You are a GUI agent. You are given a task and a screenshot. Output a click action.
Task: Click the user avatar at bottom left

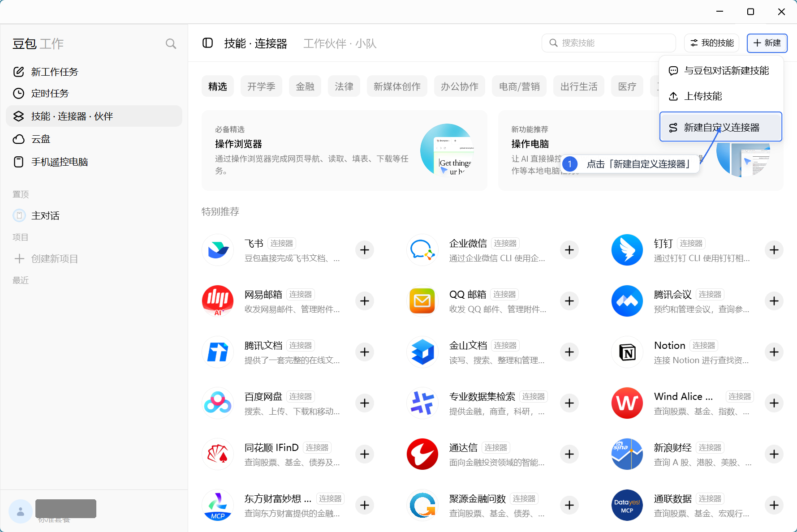(21, 511)
